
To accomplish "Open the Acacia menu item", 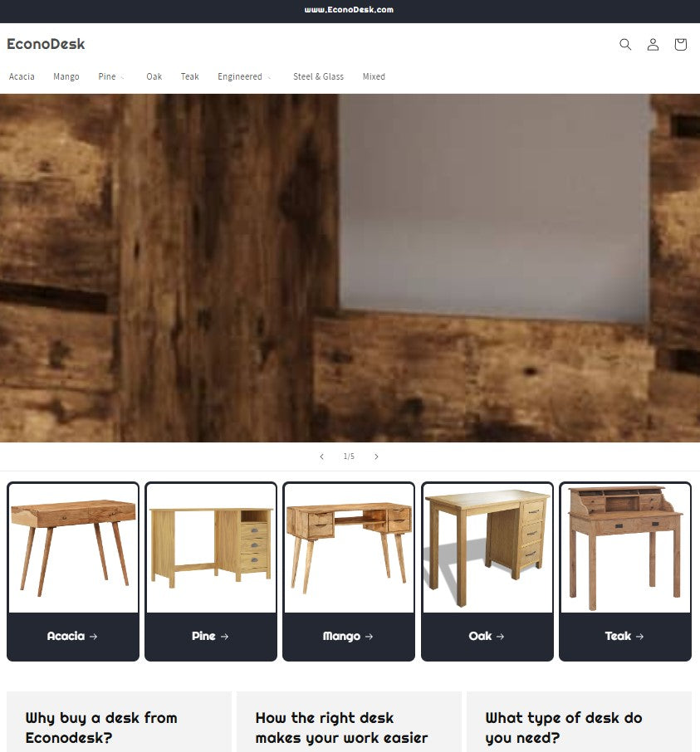I will pyautogui.click(x=22, y=76).
